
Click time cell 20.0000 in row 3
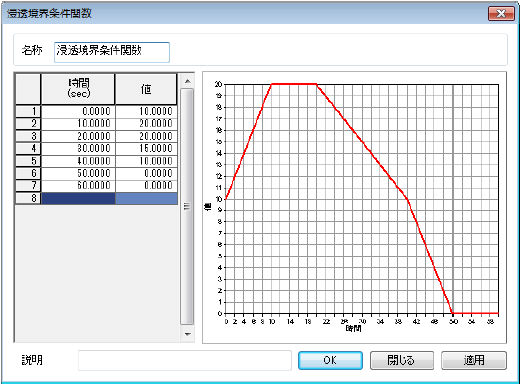coord(78,136)
